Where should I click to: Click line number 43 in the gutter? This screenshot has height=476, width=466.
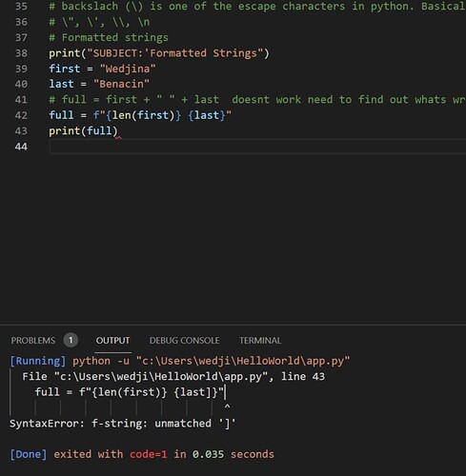(x=21, y=130)
